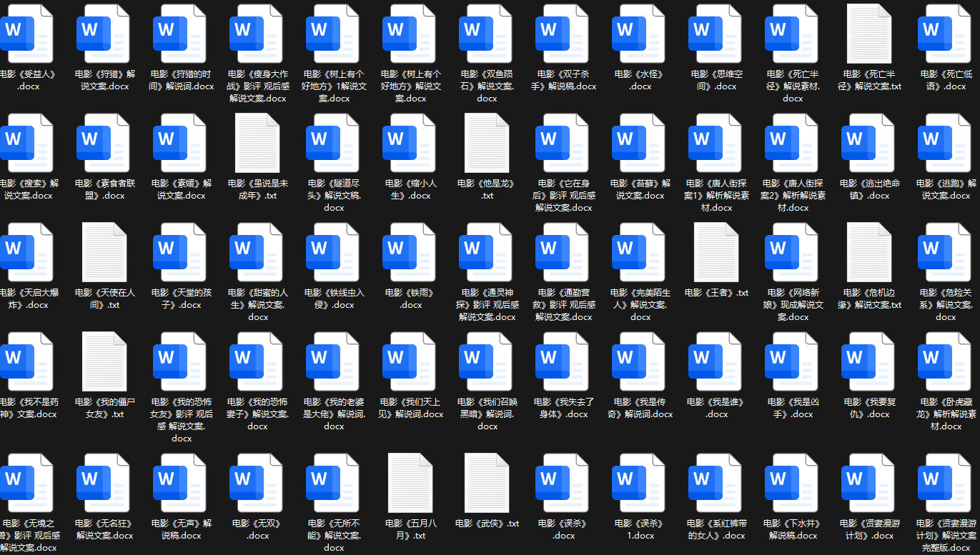Select the 《我是谁》.docx document icon
The width and height of the screenshot is (980, 555).
tap(716, 360)
